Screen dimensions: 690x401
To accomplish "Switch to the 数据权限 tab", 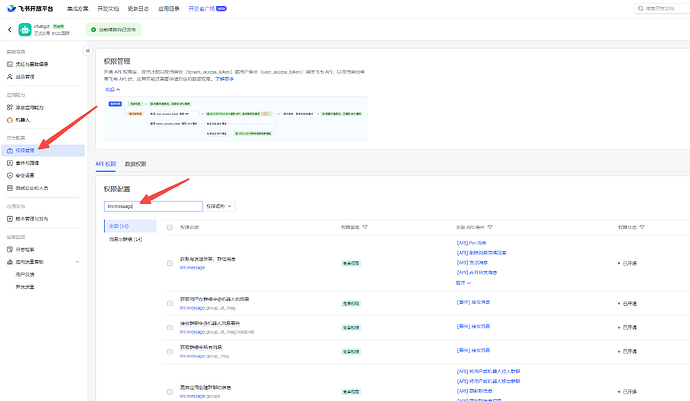I will [135, 164].
